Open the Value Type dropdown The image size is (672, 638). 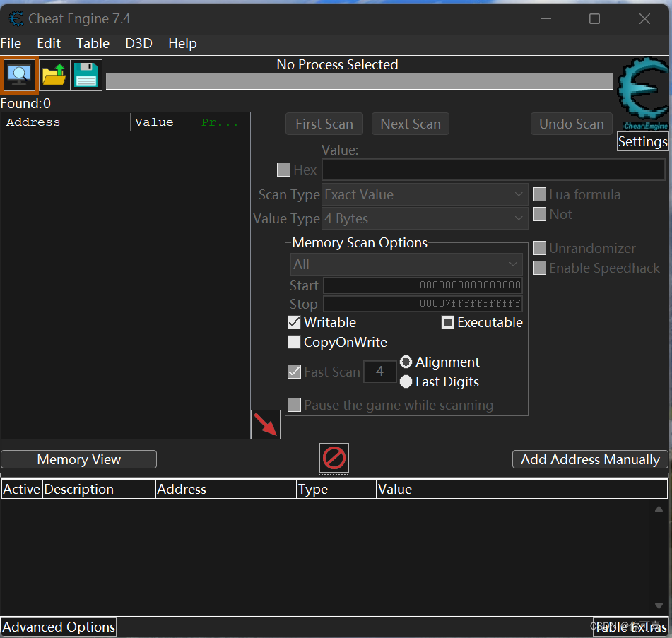[x=425, y=218]
